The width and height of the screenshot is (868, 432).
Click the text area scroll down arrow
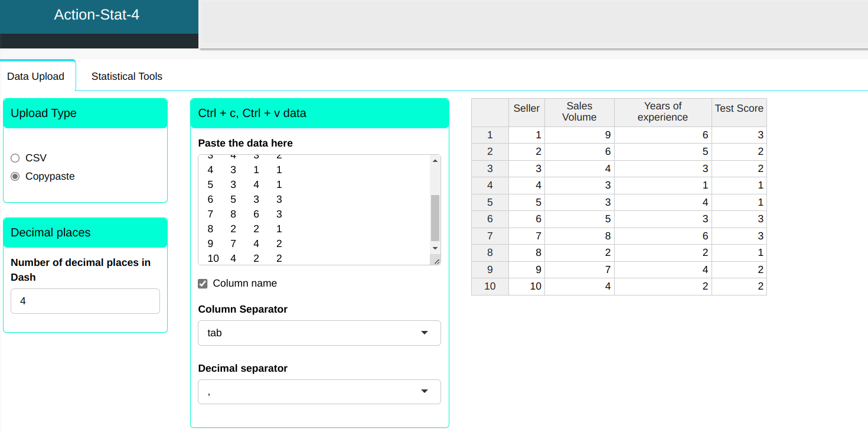[435, 248]
